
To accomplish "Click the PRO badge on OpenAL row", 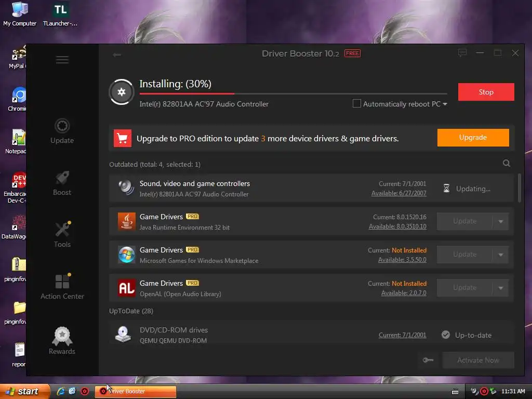I will point(192,283).
